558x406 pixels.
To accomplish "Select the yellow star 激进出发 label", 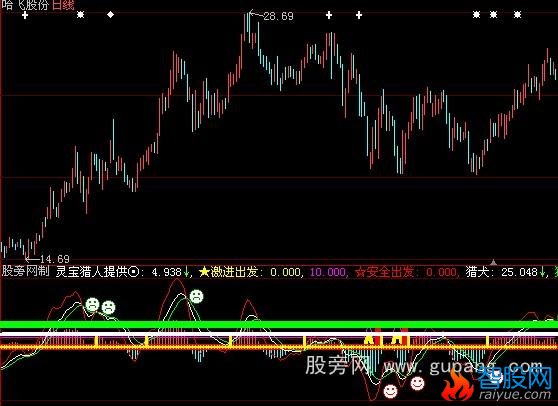I will coord(228,272).
